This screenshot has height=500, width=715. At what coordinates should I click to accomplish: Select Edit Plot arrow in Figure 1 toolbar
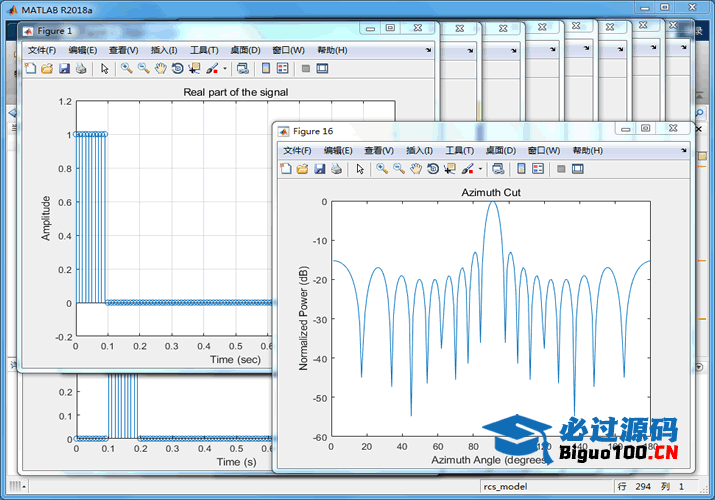[x=105, y=68]
